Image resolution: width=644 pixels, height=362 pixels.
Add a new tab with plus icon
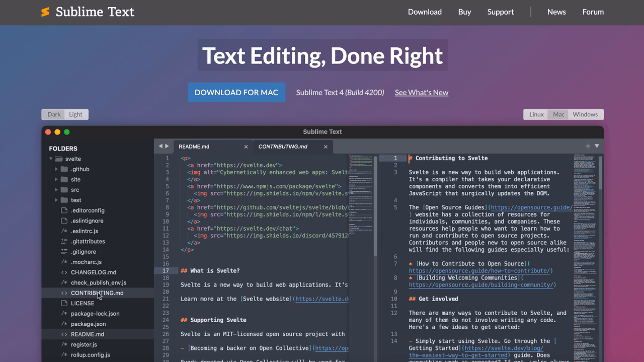[588, 146]
